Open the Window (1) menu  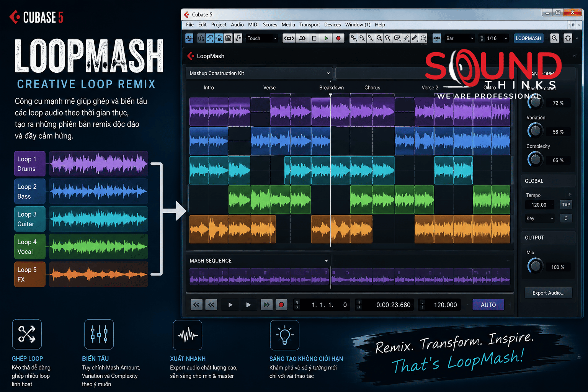click(358, 24)
